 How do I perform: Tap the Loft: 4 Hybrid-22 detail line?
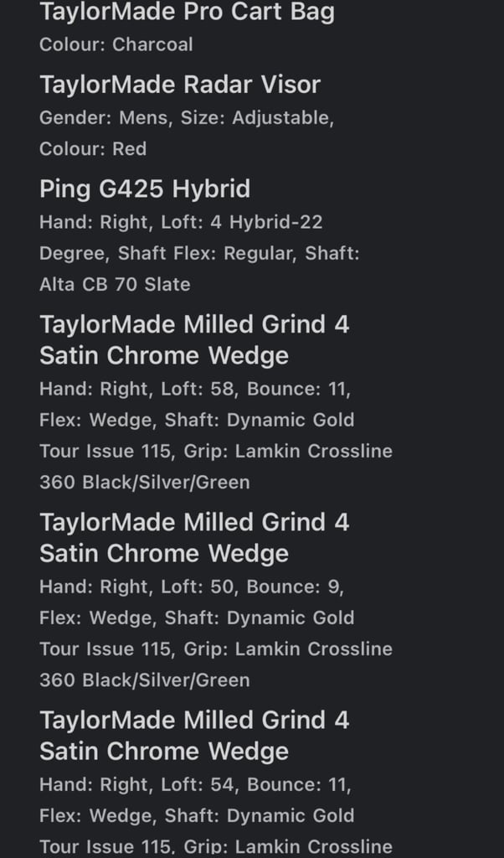(181, 222)
